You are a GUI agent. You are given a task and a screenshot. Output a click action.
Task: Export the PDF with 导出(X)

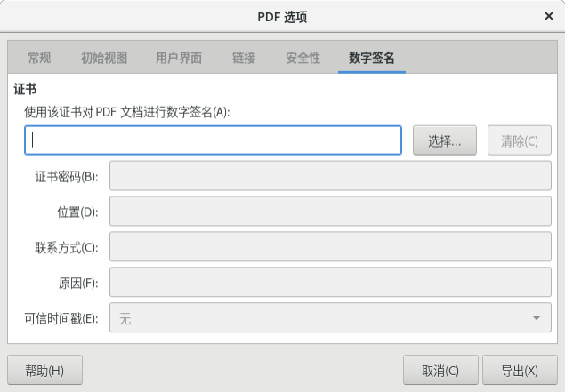coord(520,370)
